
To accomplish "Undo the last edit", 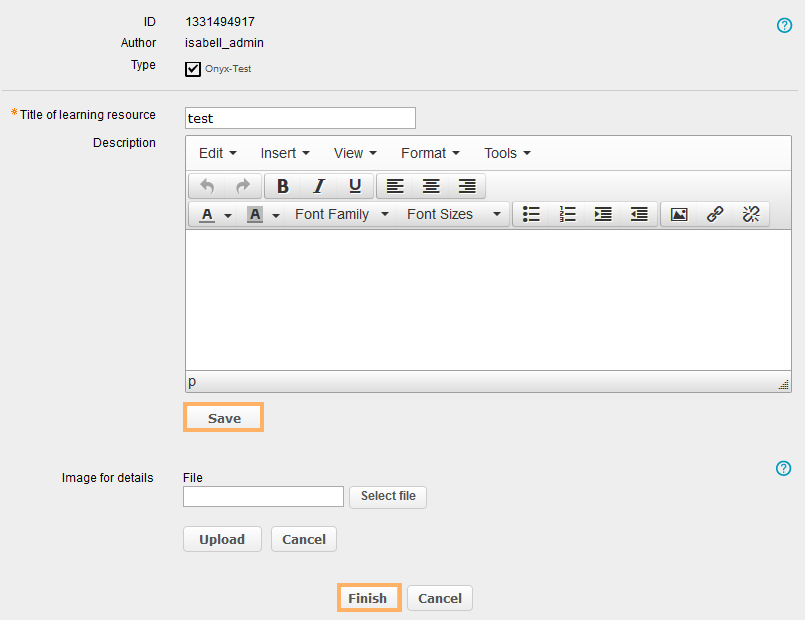I will coord(207,186).
